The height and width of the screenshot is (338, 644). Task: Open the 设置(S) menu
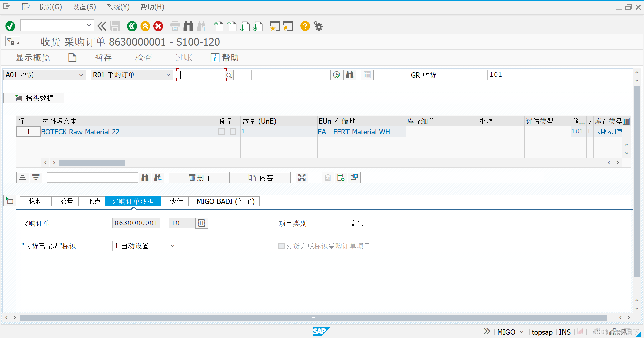click(85, 7)
